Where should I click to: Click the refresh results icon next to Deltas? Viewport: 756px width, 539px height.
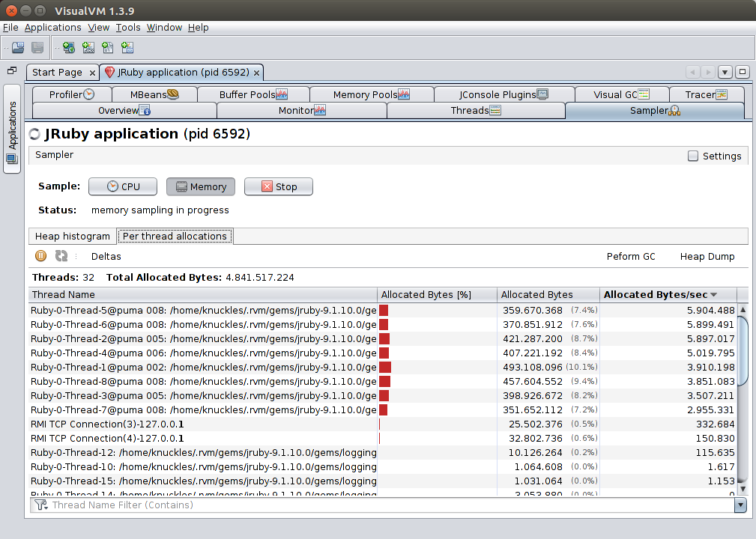61,256
